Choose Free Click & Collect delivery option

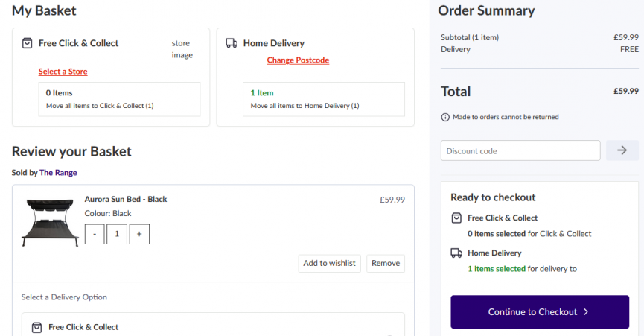coord(83,327)
